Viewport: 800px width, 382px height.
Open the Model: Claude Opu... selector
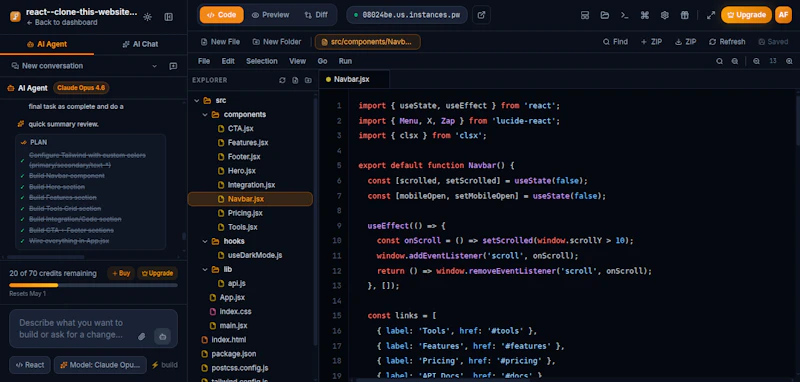pos(100,365)
